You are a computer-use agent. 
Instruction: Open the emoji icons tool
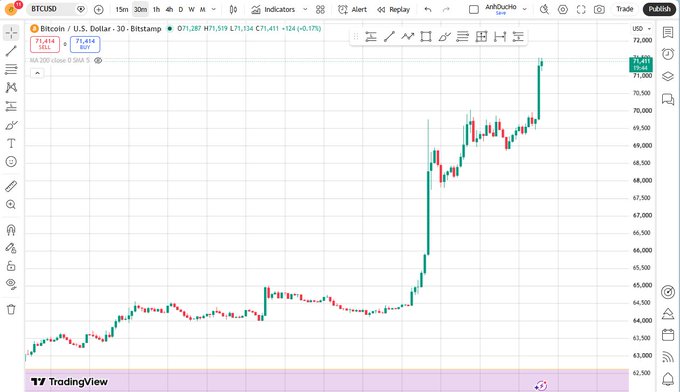point(11,162)
